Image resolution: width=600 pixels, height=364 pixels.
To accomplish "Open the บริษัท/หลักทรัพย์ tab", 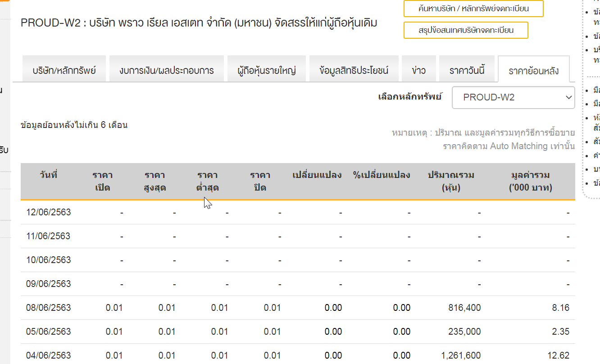I will (x=64, y=69).
